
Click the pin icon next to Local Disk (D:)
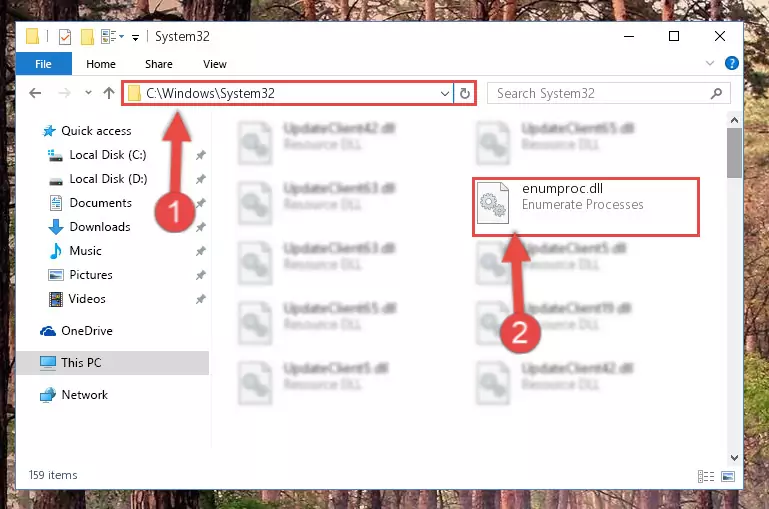200,179
